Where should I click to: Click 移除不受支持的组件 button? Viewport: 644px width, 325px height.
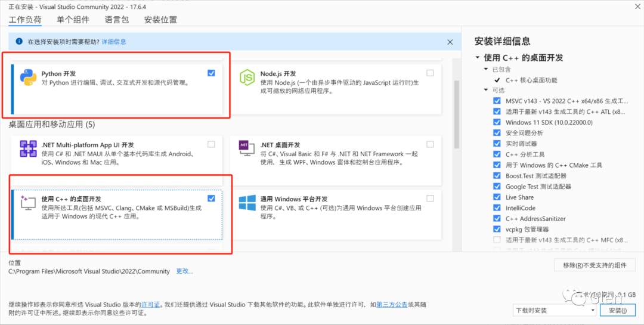pos(595,265)
